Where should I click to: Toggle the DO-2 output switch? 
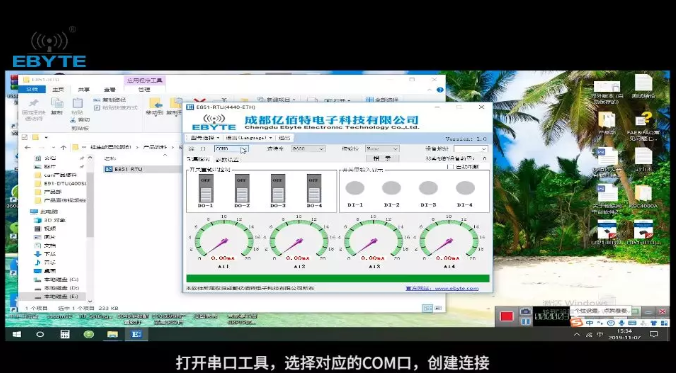[x=242, y=188]
